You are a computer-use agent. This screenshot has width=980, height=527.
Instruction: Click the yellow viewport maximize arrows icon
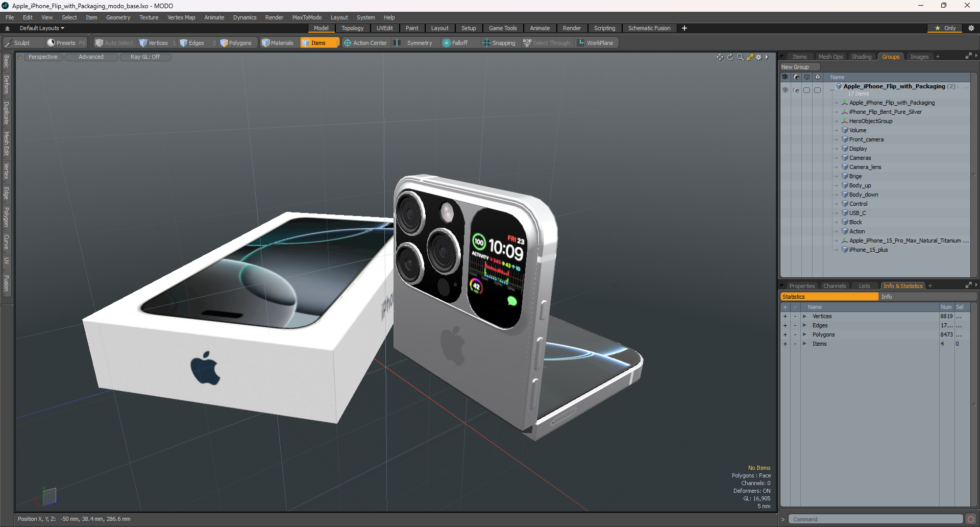(750, 57)
